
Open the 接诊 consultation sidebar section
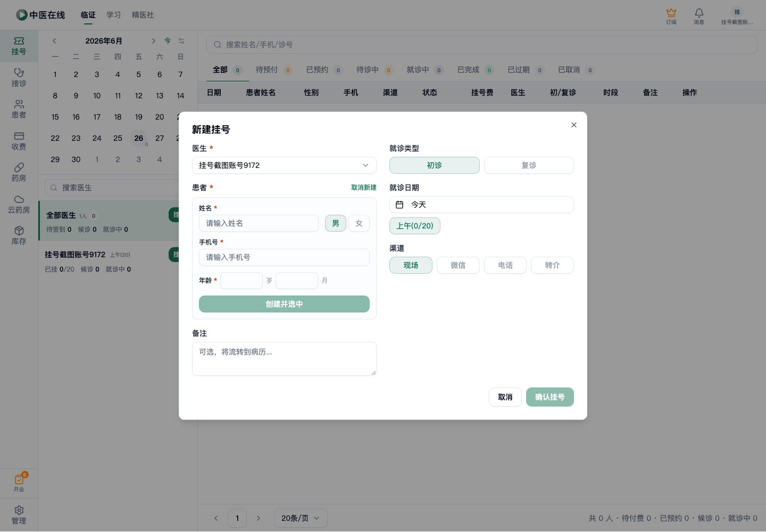[19, 78]
